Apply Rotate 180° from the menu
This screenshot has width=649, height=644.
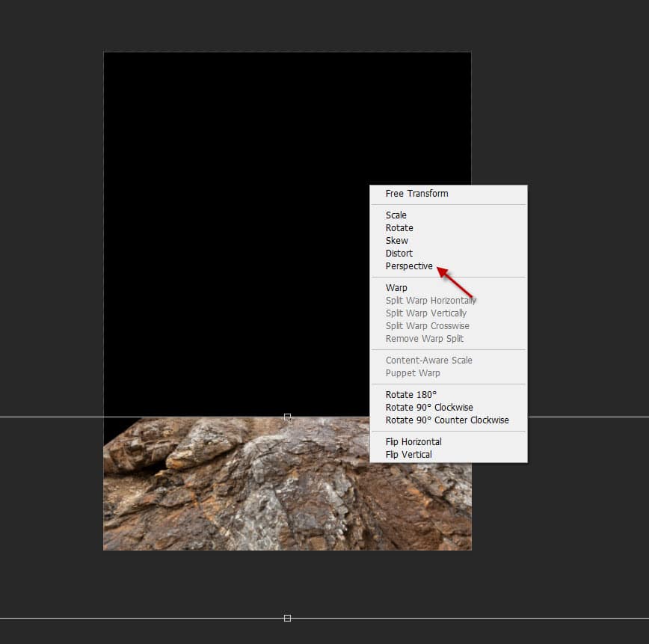pyautogui.click(x=410, y=395)
